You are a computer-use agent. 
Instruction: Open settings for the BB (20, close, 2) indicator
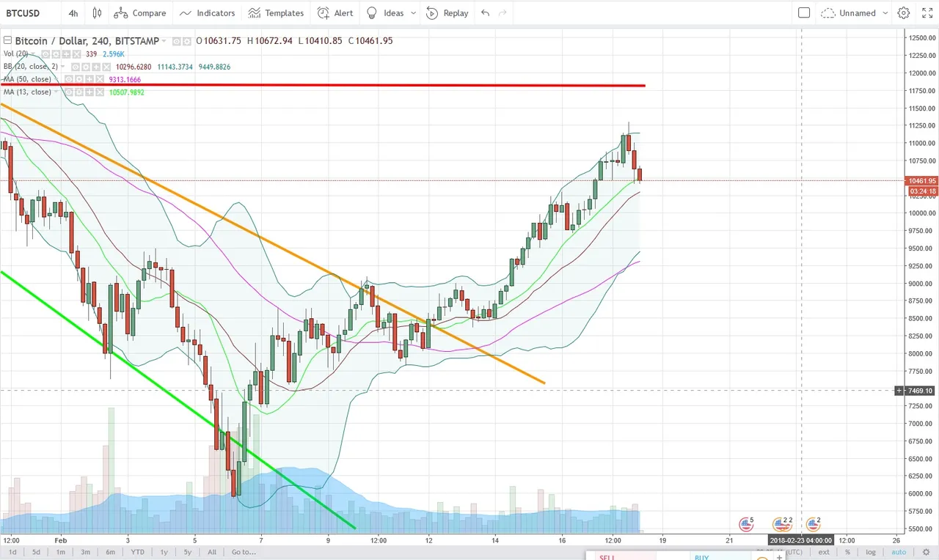pos(86,67)
